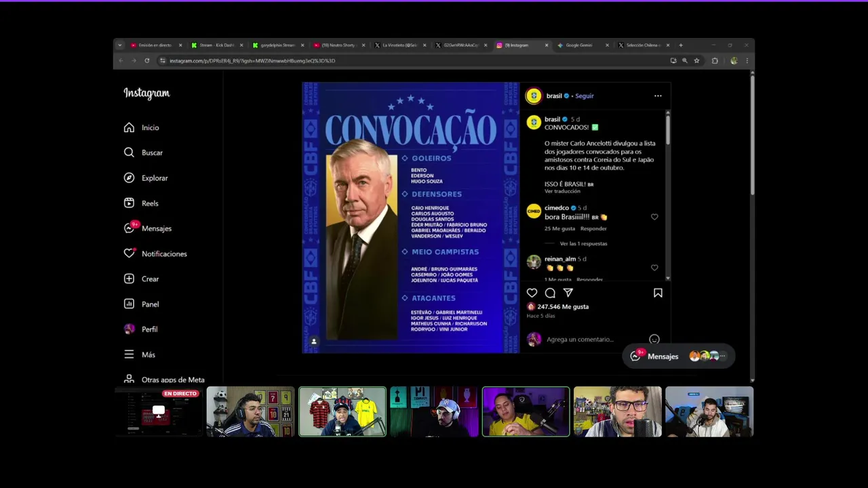Image resolution: width=868 pixels, height=488 pixels.
Task: Open Mensajes in left sidebar
Action: click(x=147, y=228)
